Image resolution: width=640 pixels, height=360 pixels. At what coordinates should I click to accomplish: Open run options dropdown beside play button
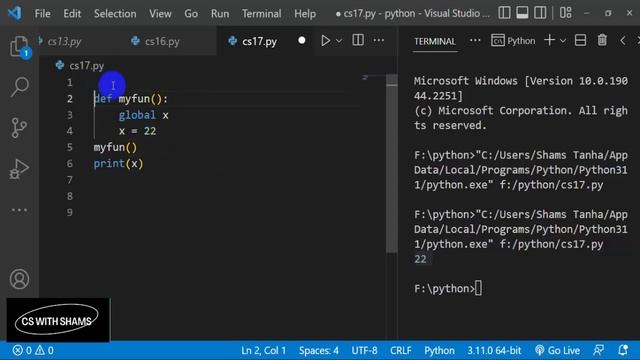339,41
